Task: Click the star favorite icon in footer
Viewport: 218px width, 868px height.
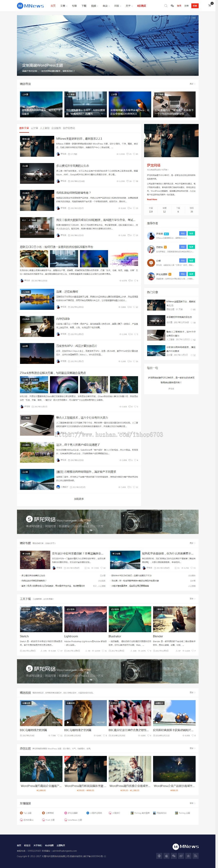Action: [188, 856]
